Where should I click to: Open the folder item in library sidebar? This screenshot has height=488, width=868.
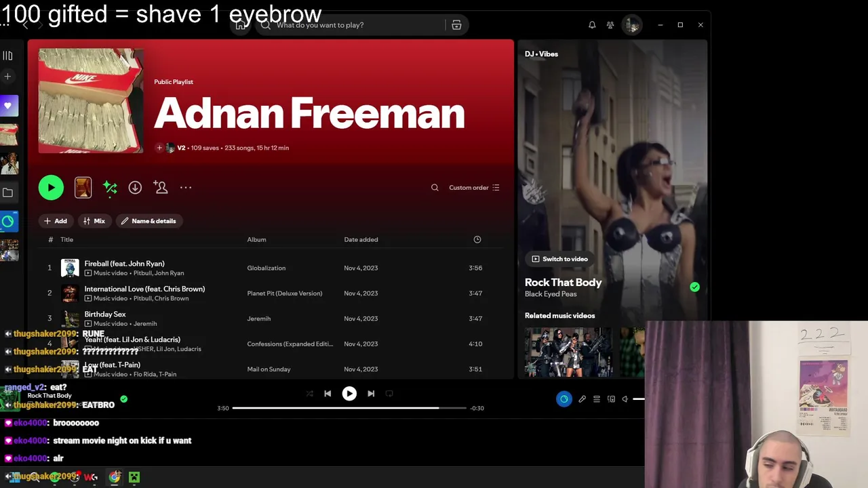[8, 192]
